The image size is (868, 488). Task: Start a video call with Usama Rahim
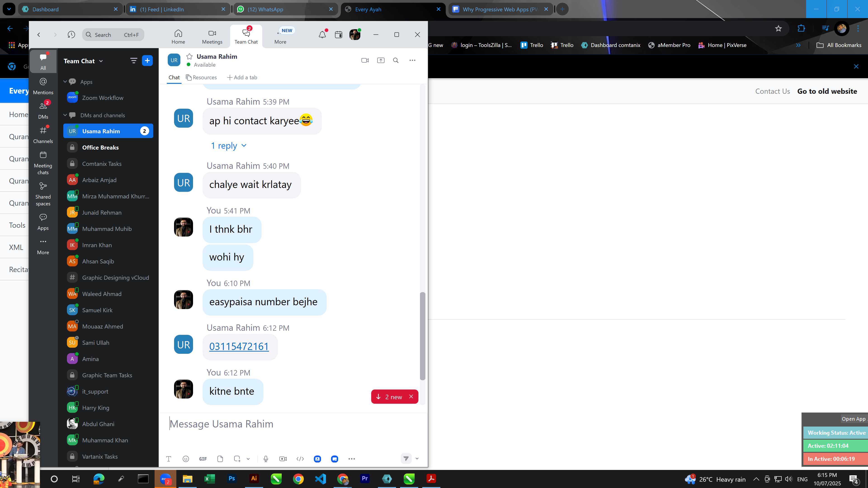[365, 60]
